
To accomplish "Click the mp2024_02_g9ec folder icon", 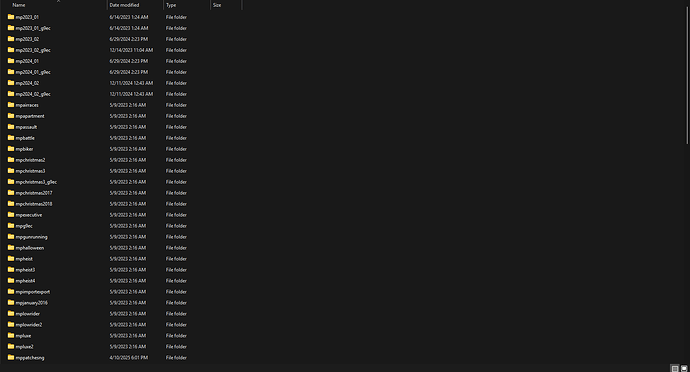I will point(11,94).
